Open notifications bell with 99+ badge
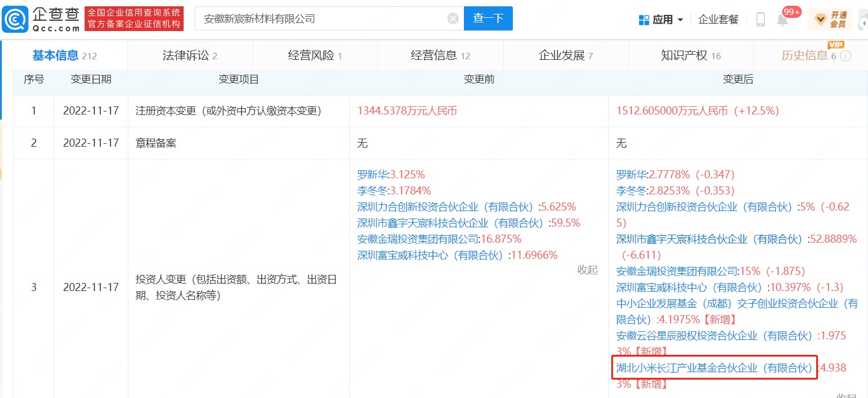Image resolution: width=868 pixels, height=398 pixels. pyautogui.click(x=782, y=20)
